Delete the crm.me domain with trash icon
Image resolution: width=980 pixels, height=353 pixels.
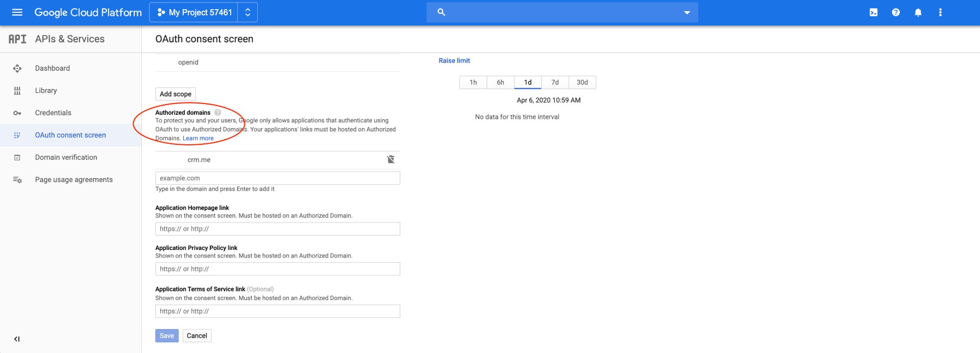[390, 160]
